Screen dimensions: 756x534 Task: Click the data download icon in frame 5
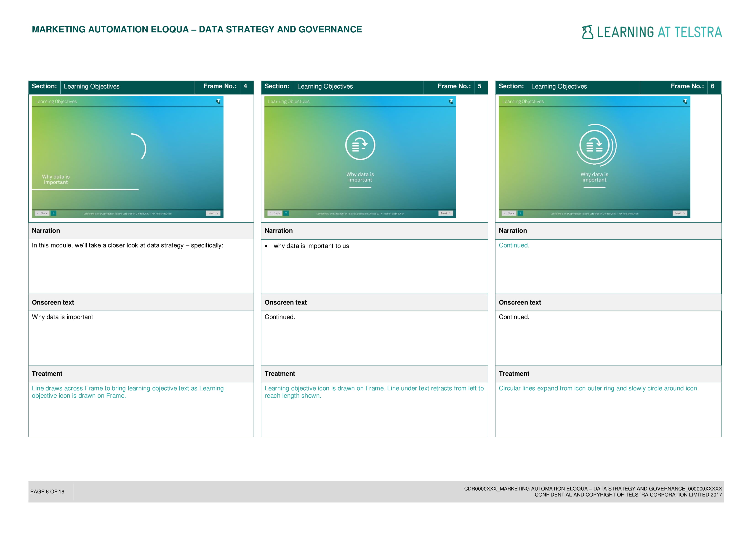click(x=360, y=145)
